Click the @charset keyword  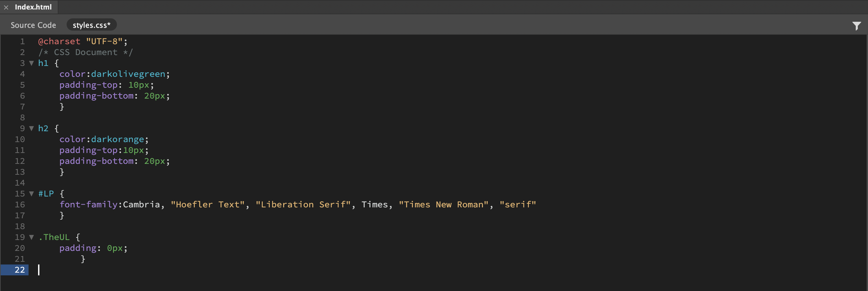tap(59, 41)
